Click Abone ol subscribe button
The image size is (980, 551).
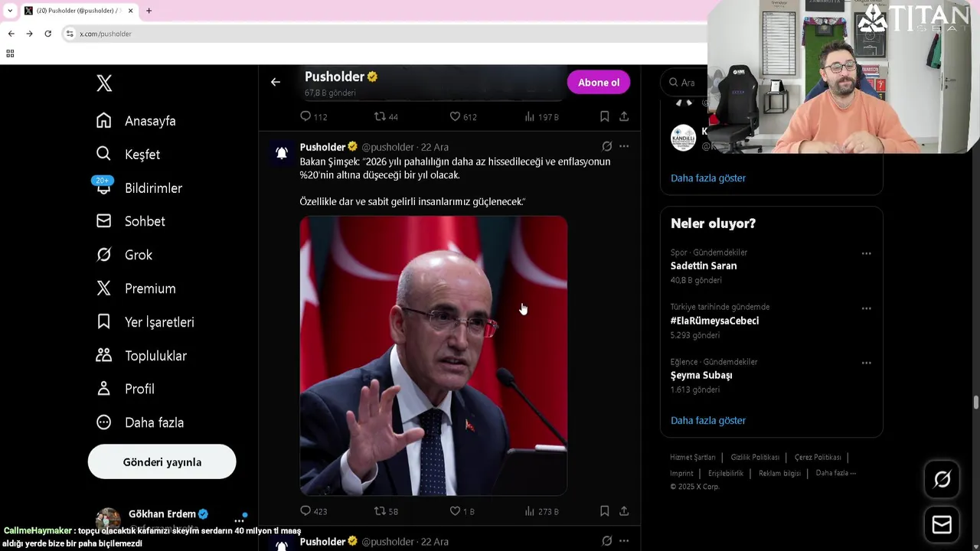(599, 83)
